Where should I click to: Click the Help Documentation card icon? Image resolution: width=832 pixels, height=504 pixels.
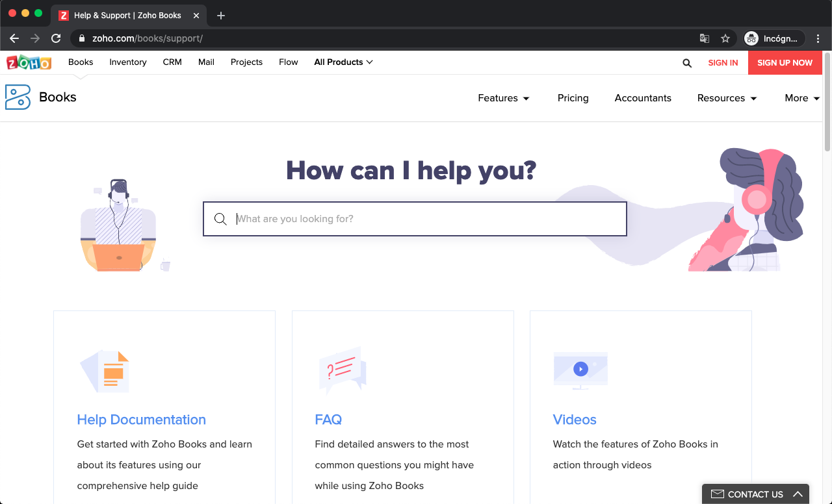tap(105, 372)
